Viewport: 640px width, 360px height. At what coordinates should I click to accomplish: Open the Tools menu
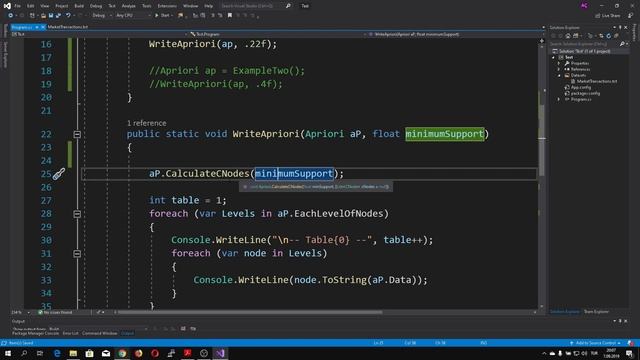tap(147, 6)
